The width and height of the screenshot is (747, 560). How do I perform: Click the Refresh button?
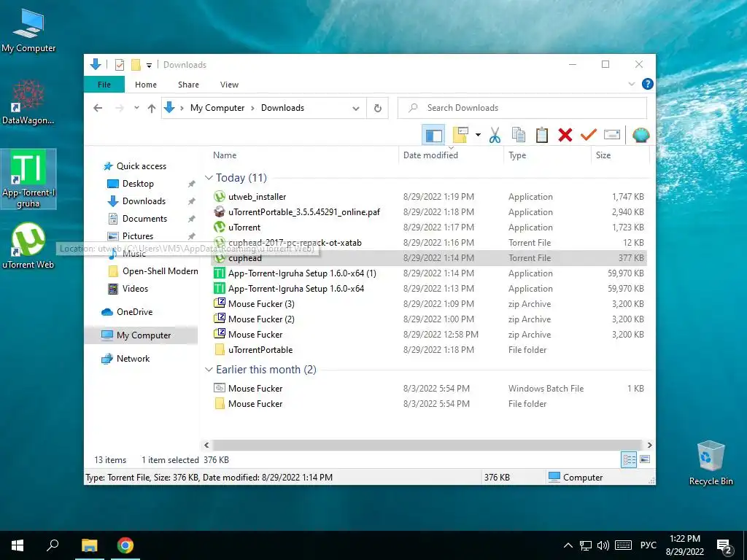tap(378, 108)
